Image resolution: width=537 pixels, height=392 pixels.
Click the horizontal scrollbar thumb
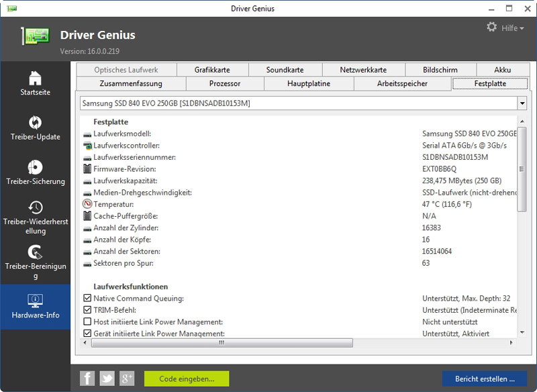coord(222,343)
